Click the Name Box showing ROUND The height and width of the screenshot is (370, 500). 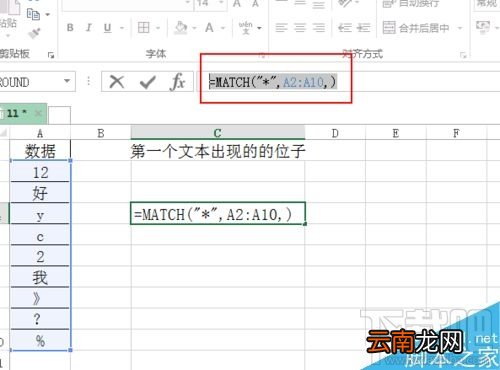click(31, 82)
